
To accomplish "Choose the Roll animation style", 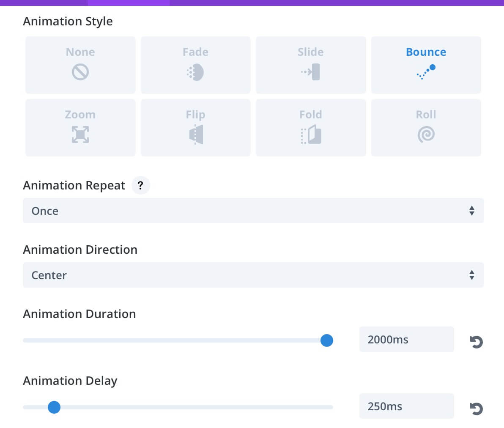I will (x=426, y=128).
